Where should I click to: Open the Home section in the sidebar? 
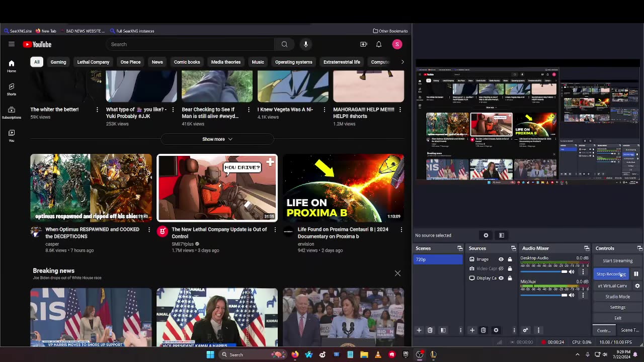pyautogui.click(x=11, y=66)
